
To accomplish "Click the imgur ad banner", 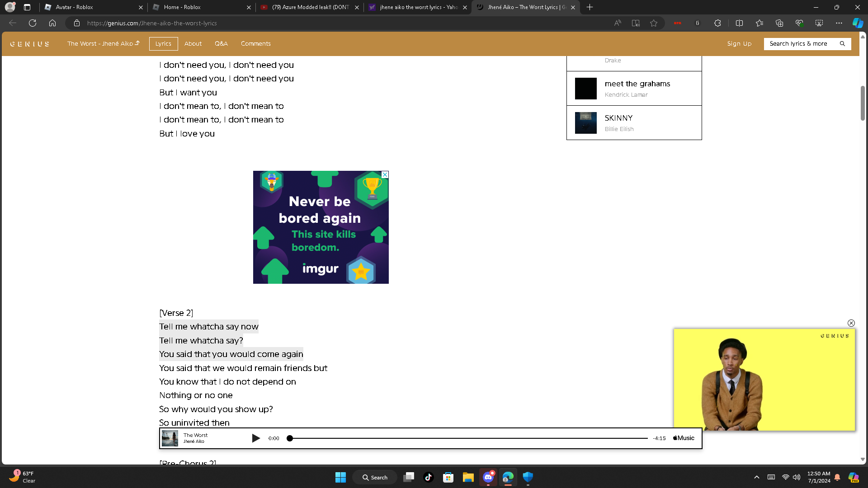I will point(321,227).
